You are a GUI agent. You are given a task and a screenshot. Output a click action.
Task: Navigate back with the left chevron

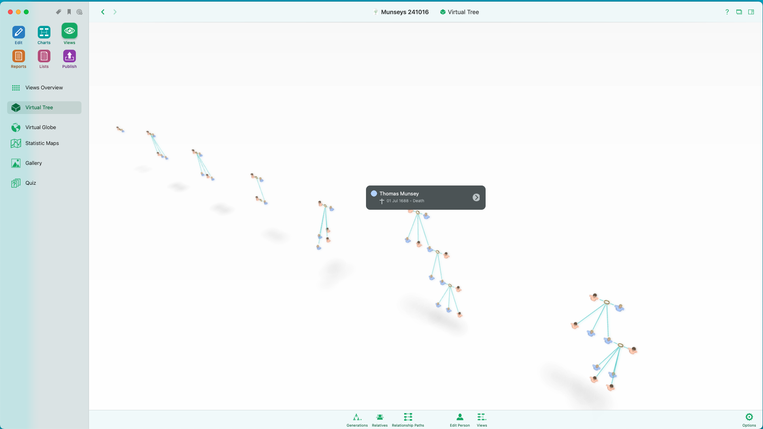point(103,12)
